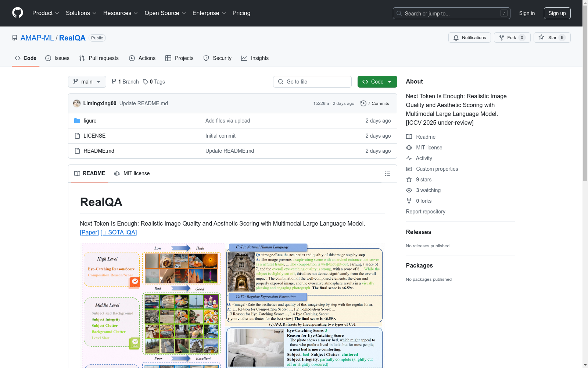Click the 15226fa commit hash
Image resolution: width=588 pixels, height=368 pixels.
[321, 103]
